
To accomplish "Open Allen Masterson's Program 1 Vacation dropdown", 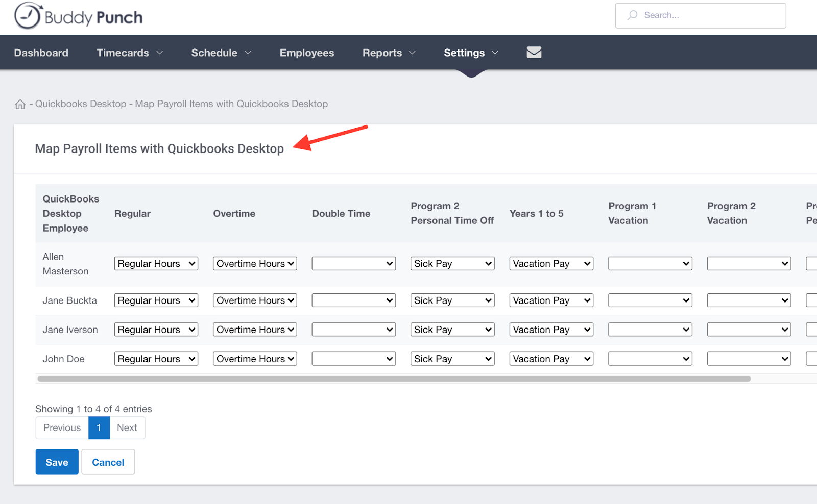I will pyautogui.click(x=650, y=264).
